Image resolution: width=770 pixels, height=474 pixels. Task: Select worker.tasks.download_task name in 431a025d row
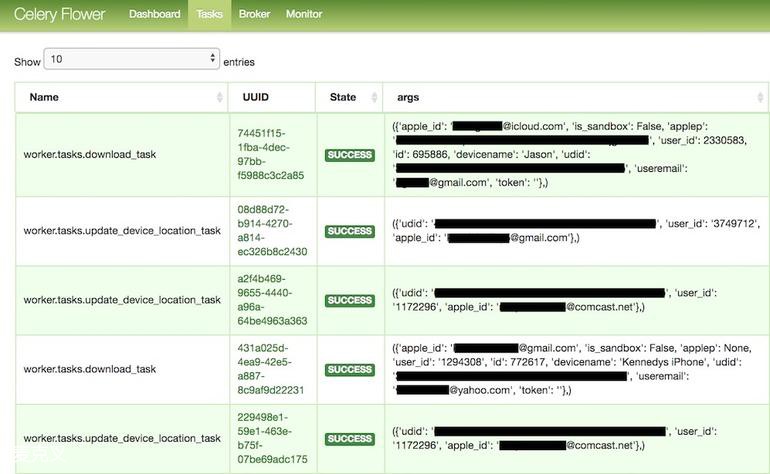(x=90, y=369)
